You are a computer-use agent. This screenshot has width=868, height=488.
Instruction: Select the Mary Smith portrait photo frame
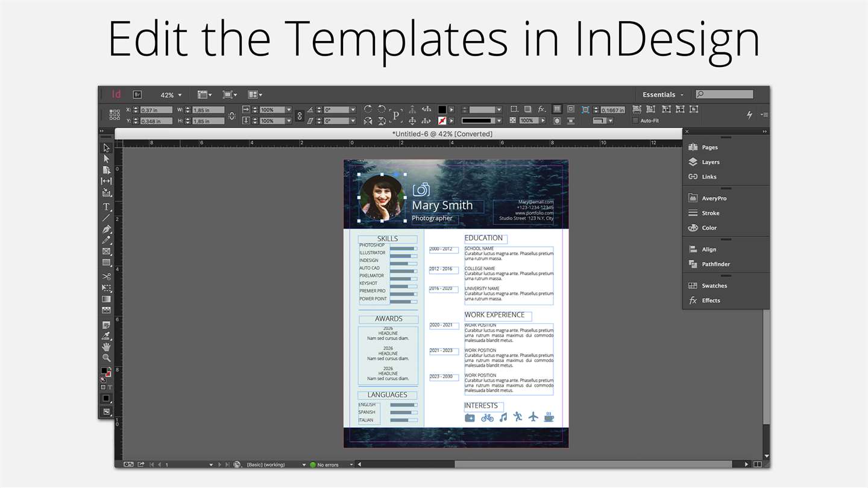[x=382, y=197]
